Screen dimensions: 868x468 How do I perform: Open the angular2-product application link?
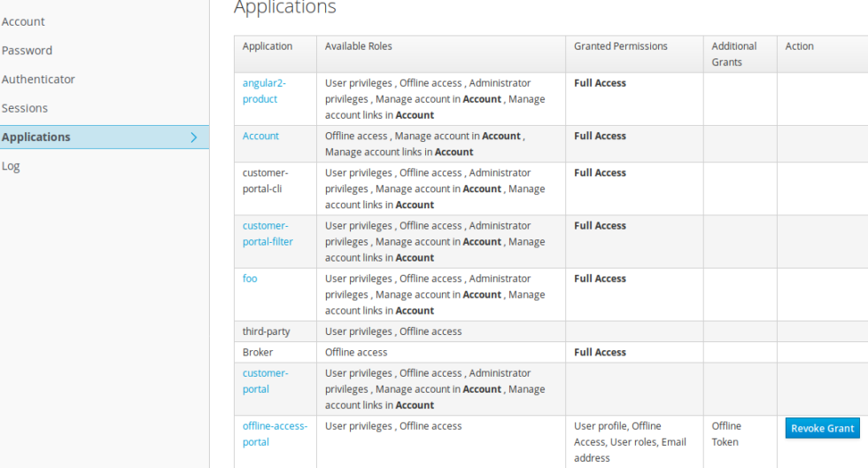pos(264,90)
